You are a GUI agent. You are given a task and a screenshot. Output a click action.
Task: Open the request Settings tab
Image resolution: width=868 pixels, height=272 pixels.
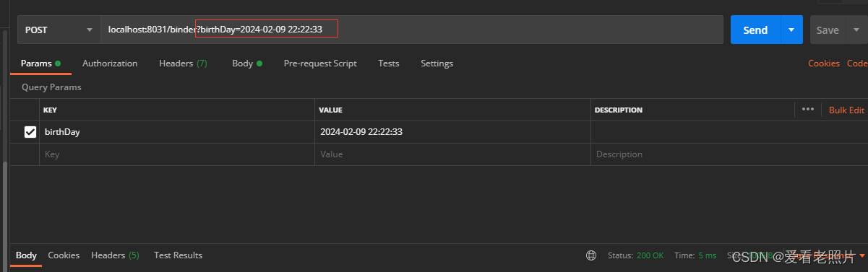tap(437, 63)
